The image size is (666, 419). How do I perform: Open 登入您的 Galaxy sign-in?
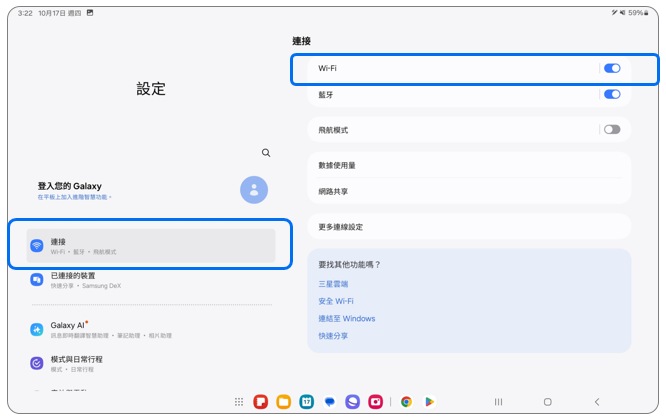pos(70,186)
